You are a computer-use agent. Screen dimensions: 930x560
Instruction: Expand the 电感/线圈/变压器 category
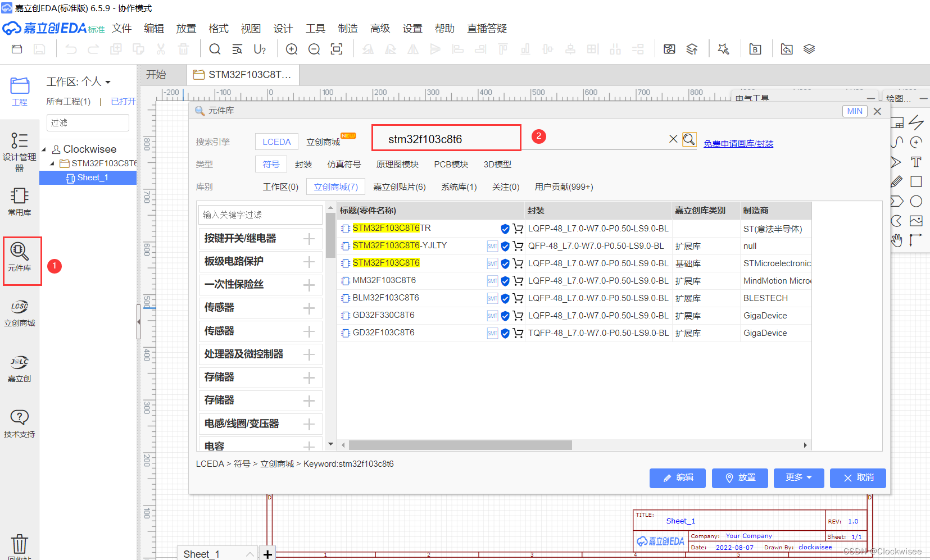309,424
